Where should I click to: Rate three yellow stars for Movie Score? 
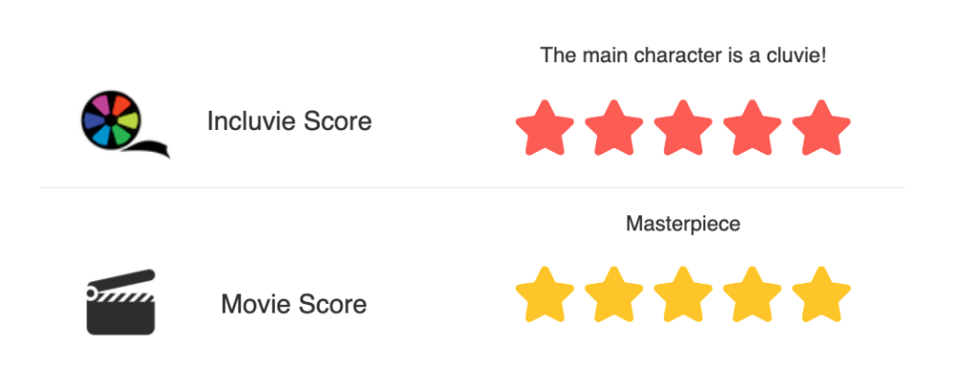[x=682, y=296]
